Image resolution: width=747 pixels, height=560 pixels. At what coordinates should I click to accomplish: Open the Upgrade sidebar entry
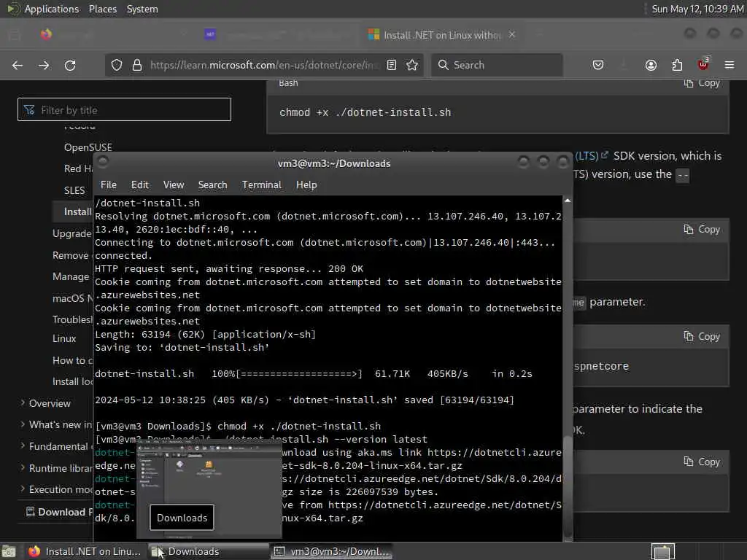(x=72, y=233)
